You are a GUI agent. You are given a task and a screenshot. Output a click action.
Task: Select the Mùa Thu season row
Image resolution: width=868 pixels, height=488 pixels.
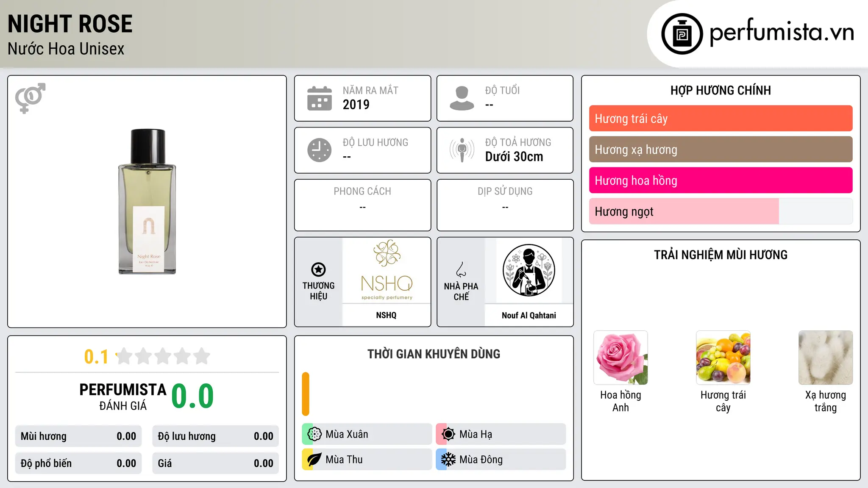pos(367,460)
